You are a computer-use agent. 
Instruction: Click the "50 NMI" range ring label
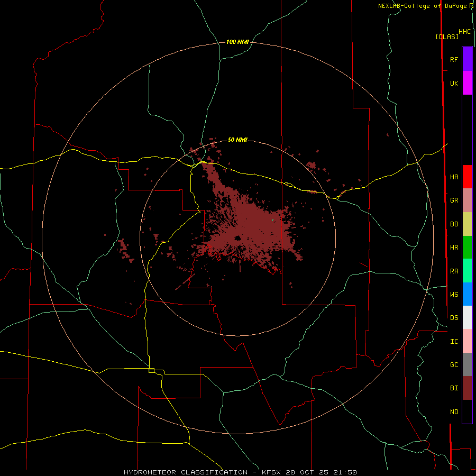click(x=237, y=140)
